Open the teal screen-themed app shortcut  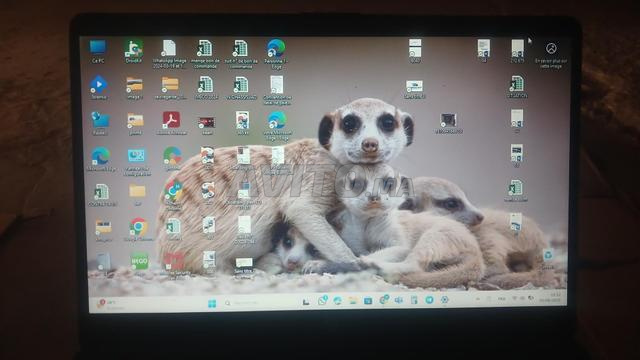point(136,162)
